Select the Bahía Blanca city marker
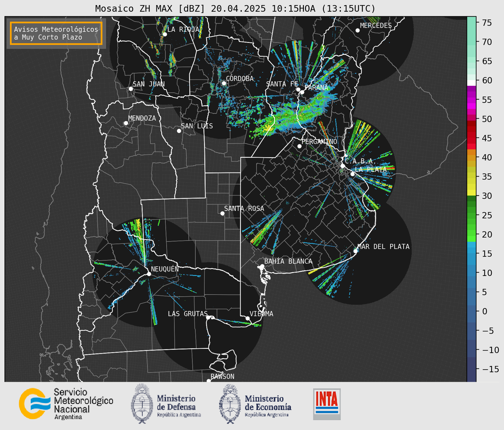 [x=262, y=266]
